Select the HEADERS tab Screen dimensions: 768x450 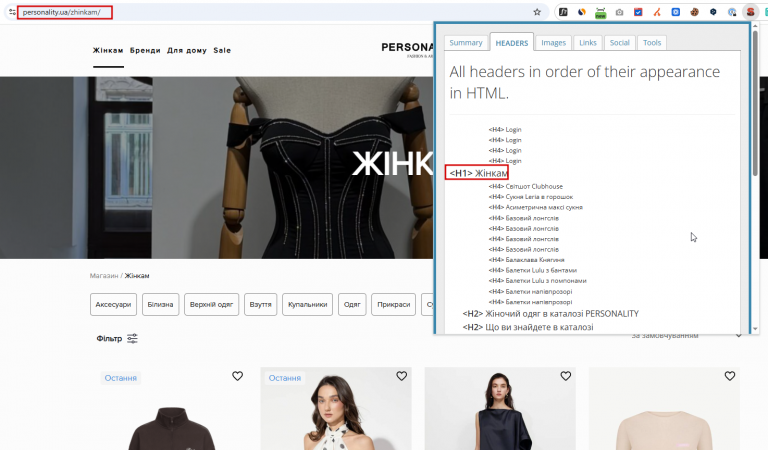coord(512,43)
